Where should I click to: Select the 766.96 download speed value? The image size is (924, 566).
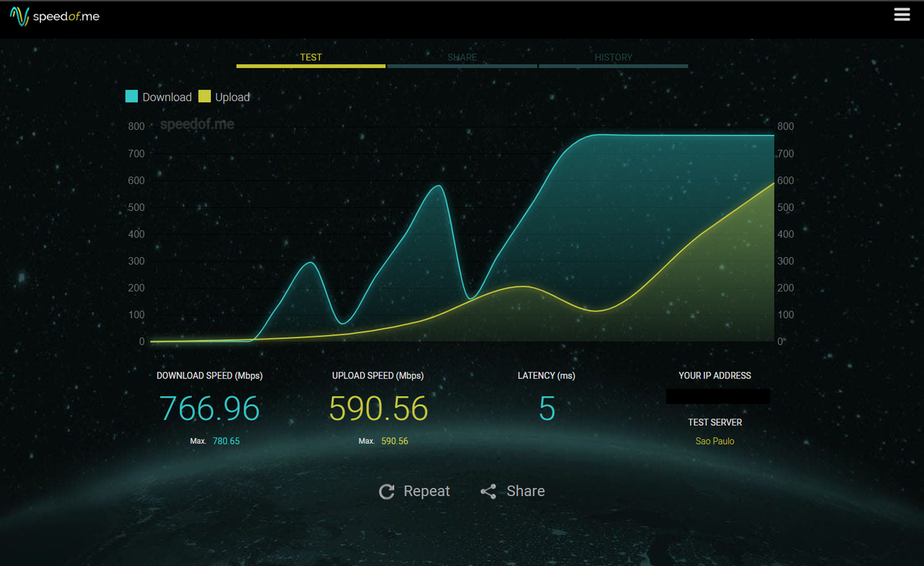click(209, 409)
